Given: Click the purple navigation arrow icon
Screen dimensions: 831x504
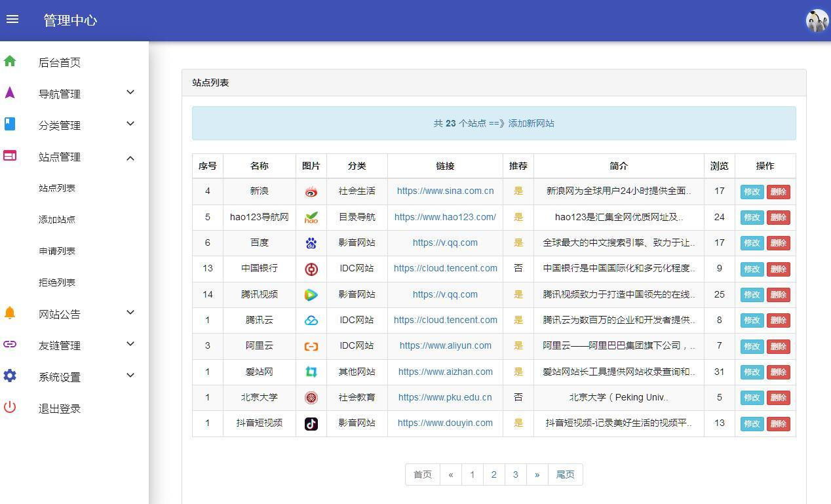Looking at the screenshot, I should pos(10,92).
